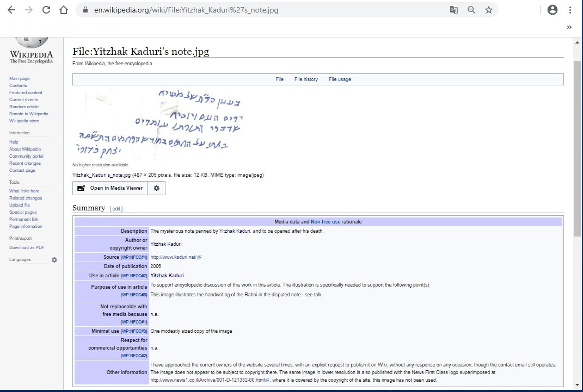Reload the page
The image size is (583, 392).
coord(46,9)
